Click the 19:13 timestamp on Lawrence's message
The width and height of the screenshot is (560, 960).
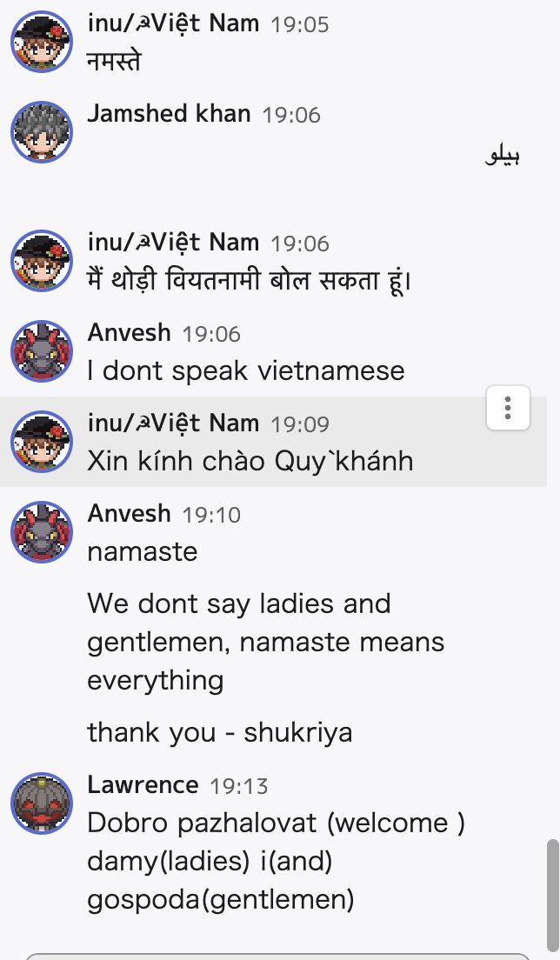[x=238, y=786]
